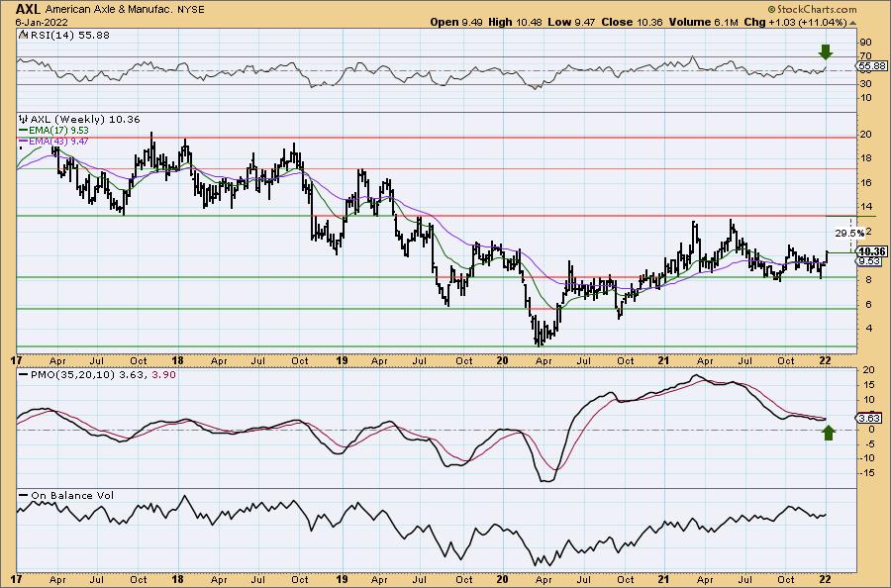This screenshot has width=891, height=588.
Task: Select the High 10.48 value
Action: pos(515,22)
